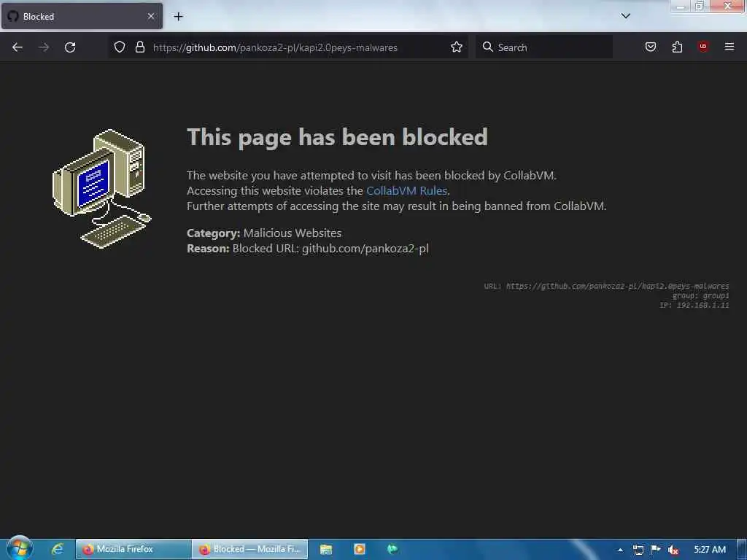Click the 'This page has been blocked' heading
The height and width of the screenshot is (560, 747).
337,137
